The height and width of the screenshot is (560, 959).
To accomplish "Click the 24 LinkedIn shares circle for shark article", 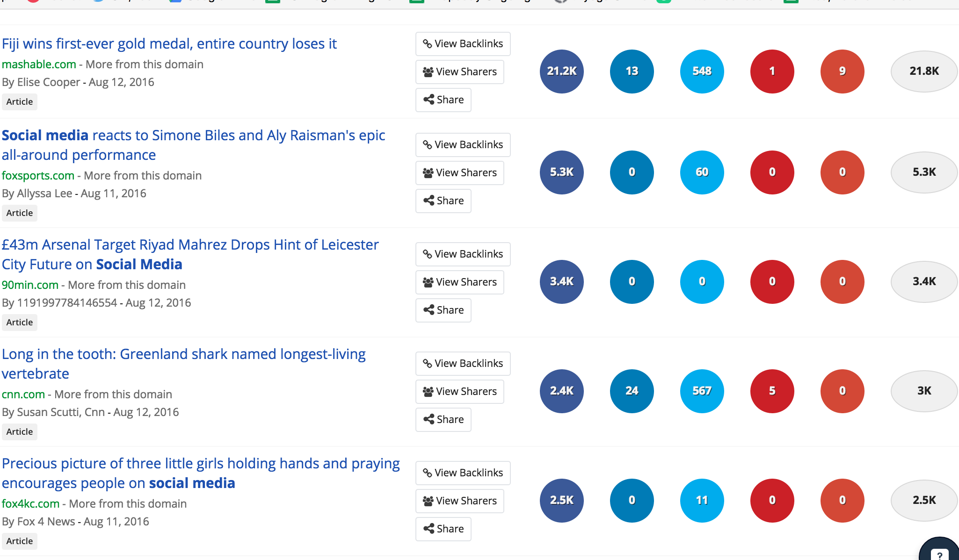I will click(x=632, y=391).
